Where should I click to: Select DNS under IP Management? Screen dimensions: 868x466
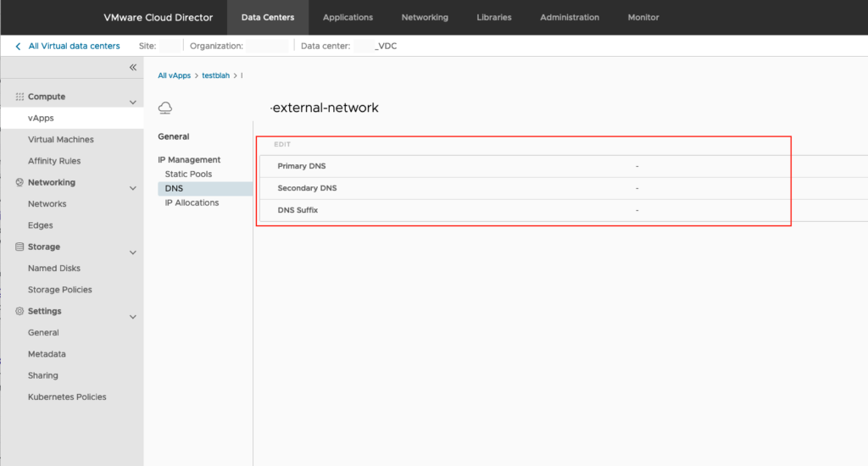(x=205, y=189)
